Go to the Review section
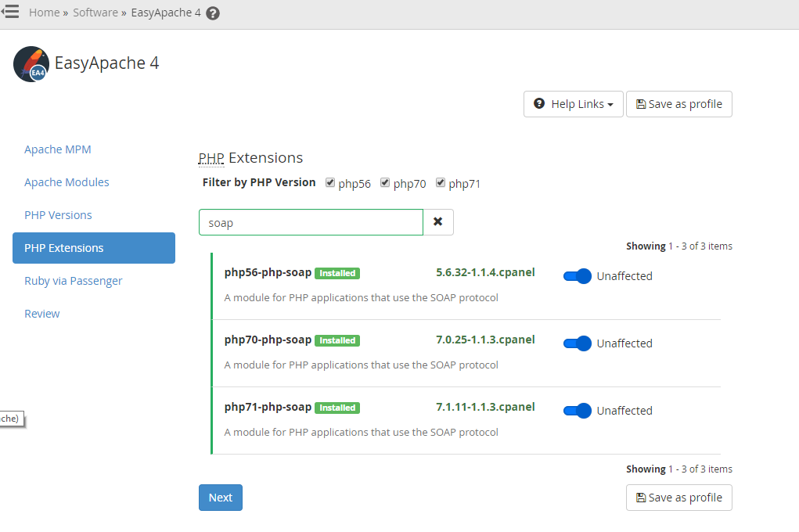The image size is (799, 532). point(41,314)
